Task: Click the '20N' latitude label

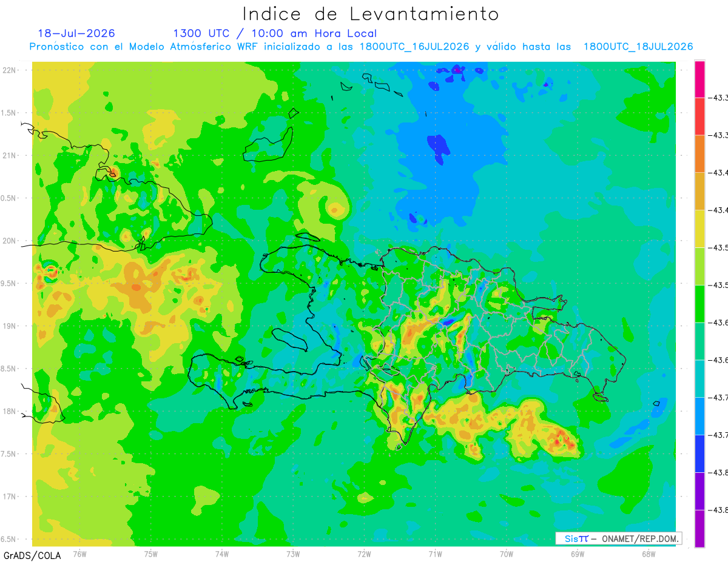Action: click(x=10, y=241)
